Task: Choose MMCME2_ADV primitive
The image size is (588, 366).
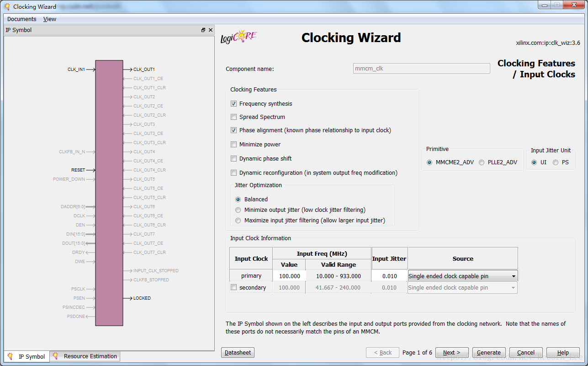Action: pyautogui.click(x=429, y=162)
